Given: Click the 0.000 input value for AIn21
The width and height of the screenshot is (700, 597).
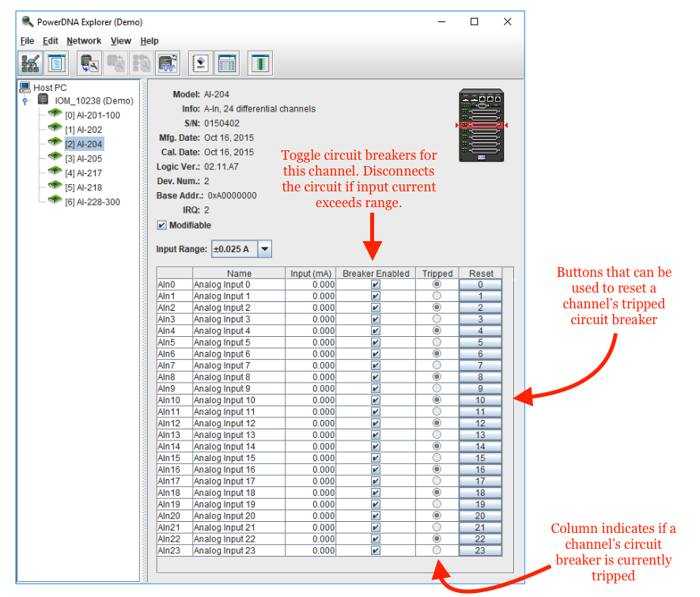Looking at the screenshot, I should tap(311, 527).
